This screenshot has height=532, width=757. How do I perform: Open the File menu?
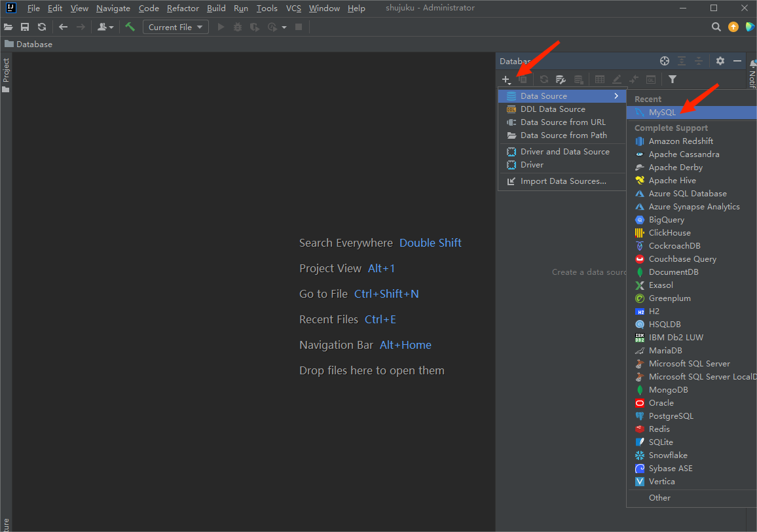(x=33, y=9)
